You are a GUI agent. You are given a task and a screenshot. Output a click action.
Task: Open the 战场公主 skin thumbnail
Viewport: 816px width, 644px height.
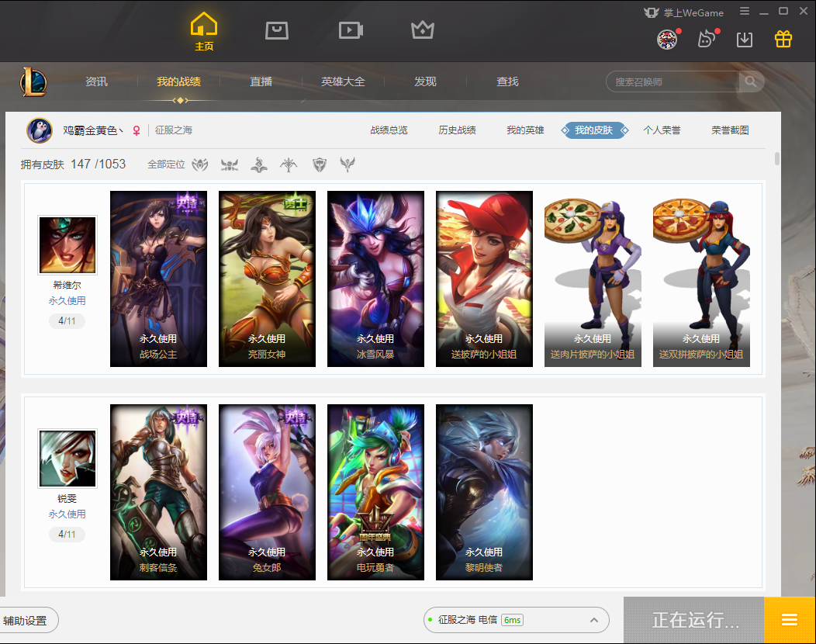[x=159, y=279]
